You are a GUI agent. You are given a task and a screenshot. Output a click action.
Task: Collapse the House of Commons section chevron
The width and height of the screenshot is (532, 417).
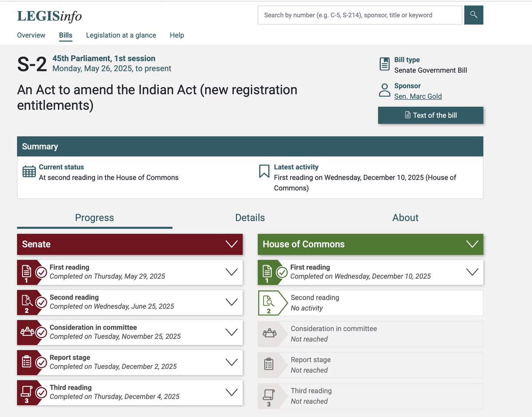click(472, 244)
